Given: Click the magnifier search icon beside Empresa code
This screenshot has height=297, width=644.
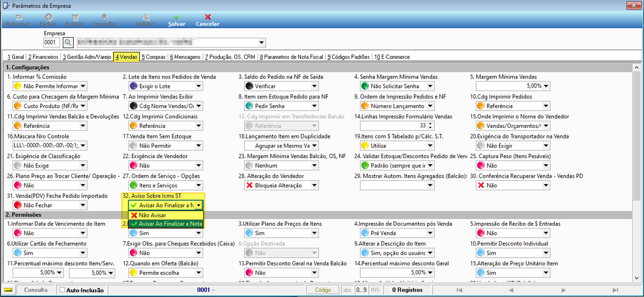Looking at the screenshot, I should 68,42.
